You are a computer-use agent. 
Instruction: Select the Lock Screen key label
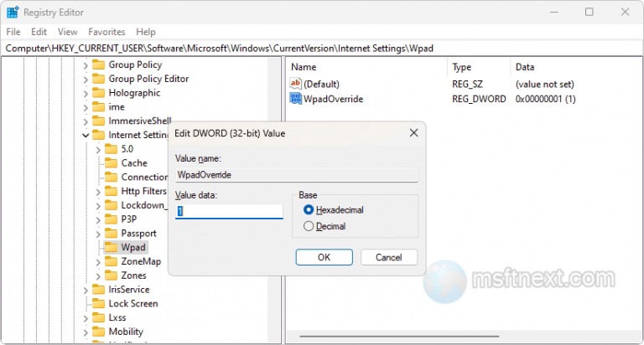[133, 304]
